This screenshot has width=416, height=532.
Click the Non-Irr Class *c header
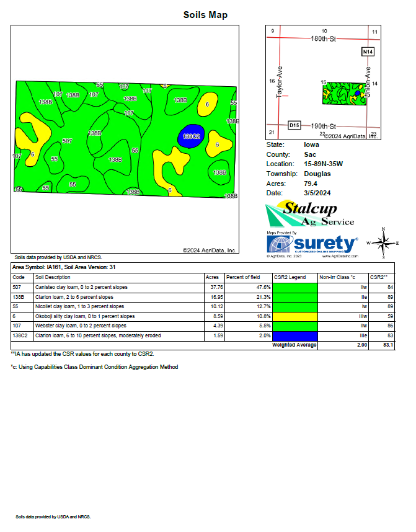click(x=337, y=278)
